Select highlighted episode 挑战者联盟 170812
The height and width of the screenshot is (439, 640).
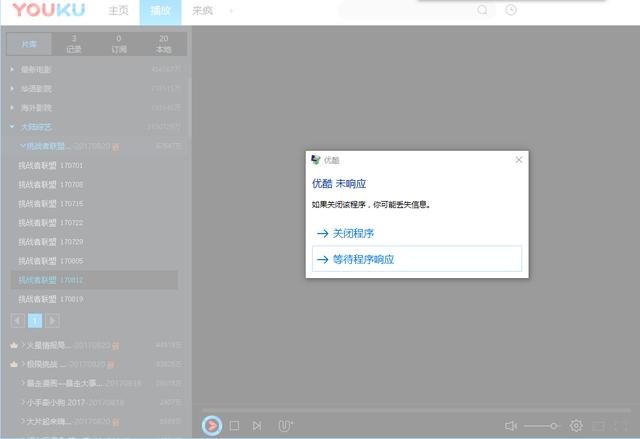click(x=94, y=280)
